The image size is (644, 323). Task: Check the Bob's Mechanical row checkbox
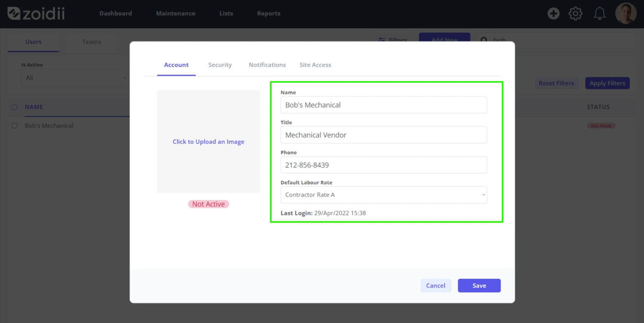[14, 126]
